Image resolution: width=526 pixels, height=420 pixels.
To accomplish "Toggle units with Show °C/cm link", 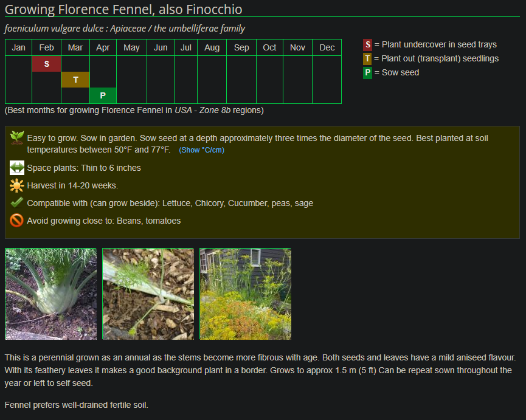I will [x=201, y=150].
